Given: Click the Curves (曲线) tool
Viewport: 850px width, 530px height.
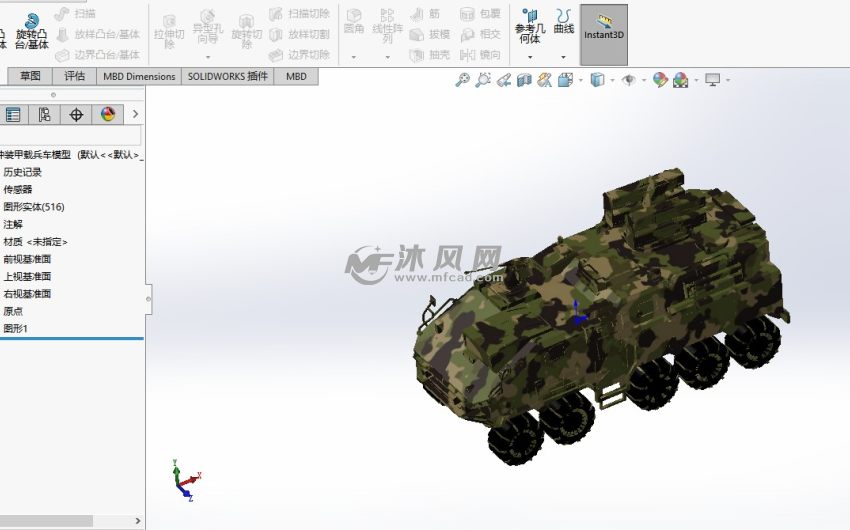Looking at the screenshot, I should point(563,22).
